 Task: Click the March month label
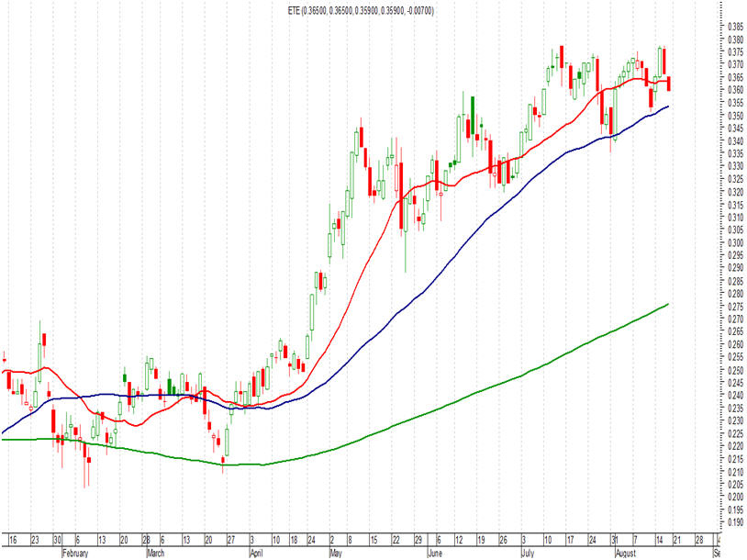click(155, 554)
